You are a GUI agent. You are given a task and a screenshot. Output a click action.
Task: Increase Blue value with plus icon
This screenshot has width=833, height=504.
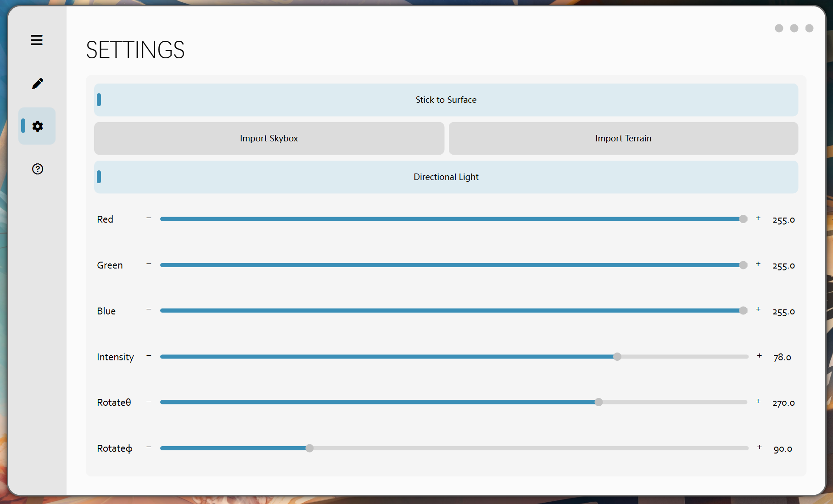tap(758, 309)
